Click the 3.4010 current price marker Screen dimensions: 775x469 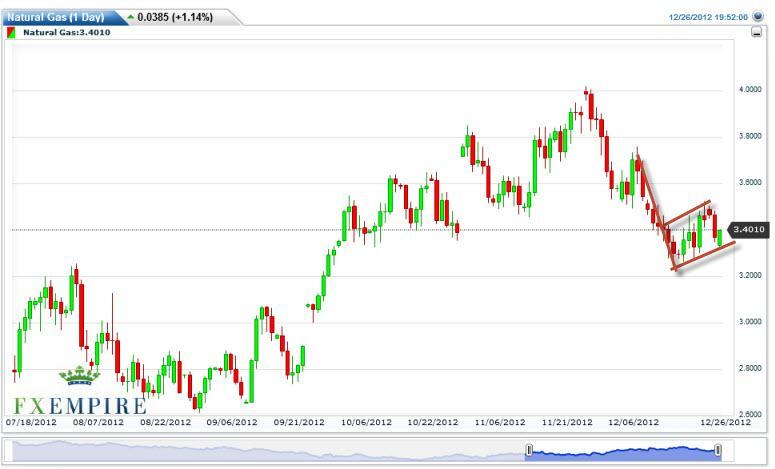[x=752, y=230]
